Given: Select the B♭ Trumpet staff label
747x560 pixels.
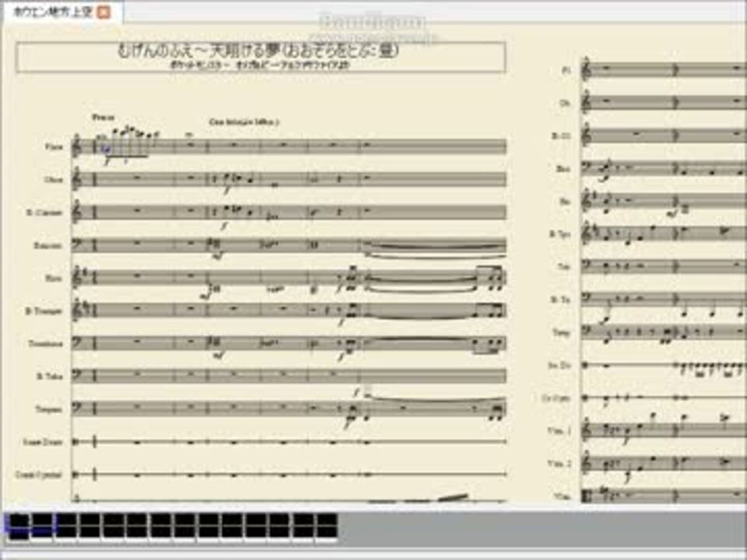Looking at the screenshot, I should point(44,311).
